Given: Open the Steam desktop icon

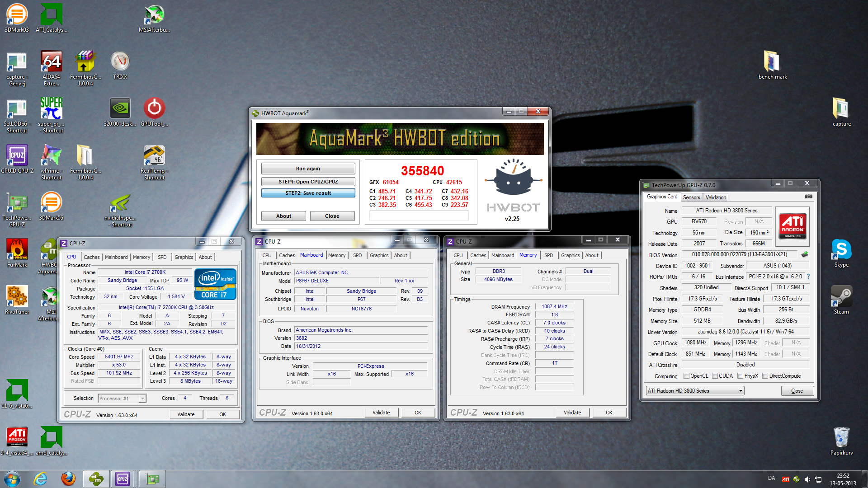Looking at the screenshot, I should click(841, 300).
